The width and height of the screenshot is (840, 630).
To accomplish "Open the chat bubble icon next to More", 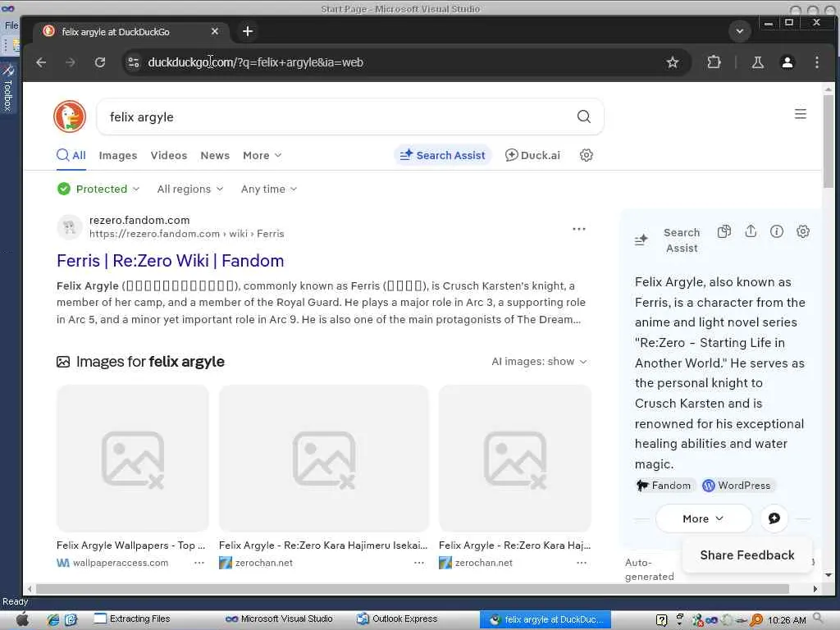I will [x=774, y=518].
